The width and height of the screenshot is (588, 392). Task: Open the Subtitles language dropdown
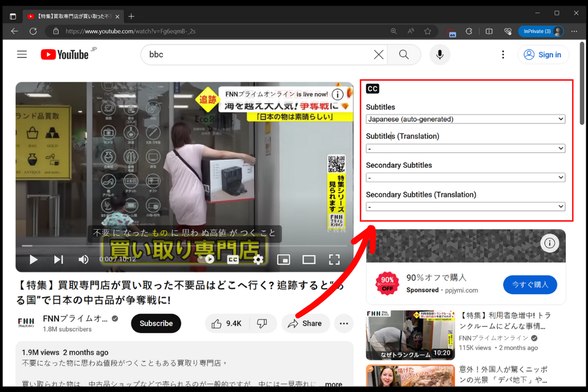point(465,119)
